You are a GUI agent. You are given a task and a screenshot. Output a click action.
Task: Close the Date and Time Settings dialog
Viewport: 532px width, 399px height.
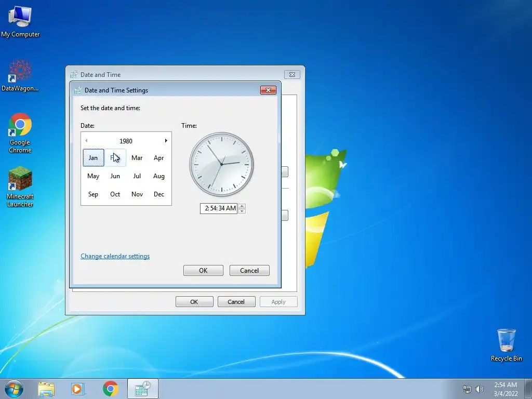[268, 90]
